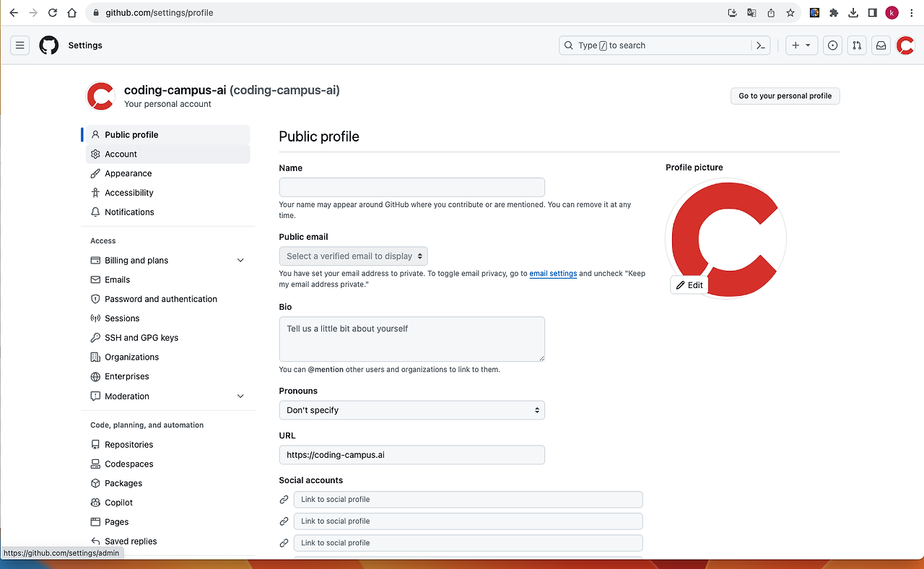Open Saved replies settings in sidebar
Viewport: 924px width, 569px height.
pos(168,542)
